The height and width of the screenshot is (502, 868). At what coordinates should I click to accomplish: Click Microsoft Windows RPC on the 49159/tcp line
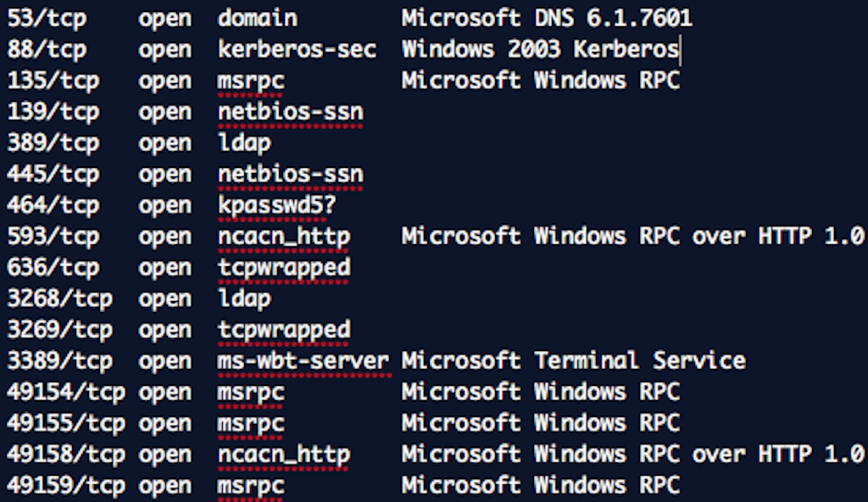coord(541,485)
